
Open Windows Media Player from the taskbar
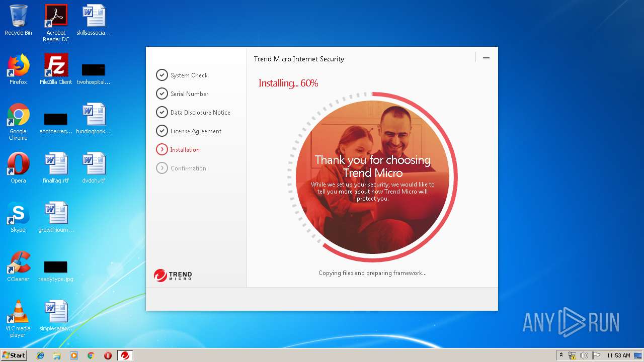(x=74, y=355)
